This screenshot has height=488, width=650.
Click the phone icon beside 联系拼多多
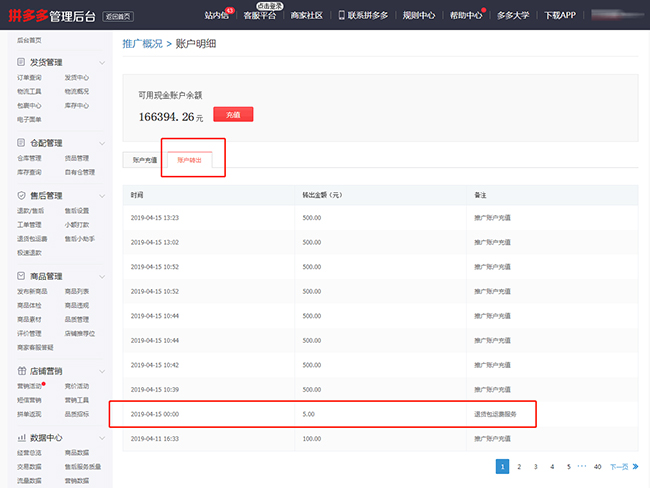coord(342,15)
